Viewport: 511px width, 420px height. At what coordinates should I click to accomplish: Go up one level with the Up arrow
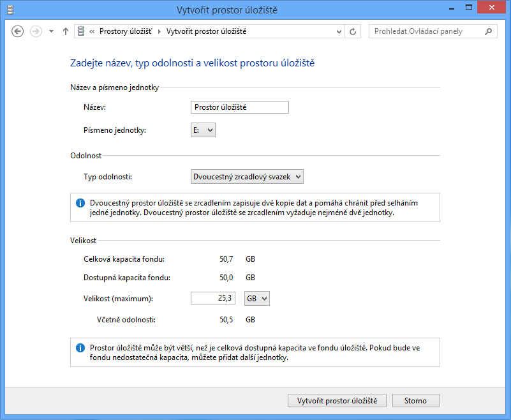(x=65, y=31)
